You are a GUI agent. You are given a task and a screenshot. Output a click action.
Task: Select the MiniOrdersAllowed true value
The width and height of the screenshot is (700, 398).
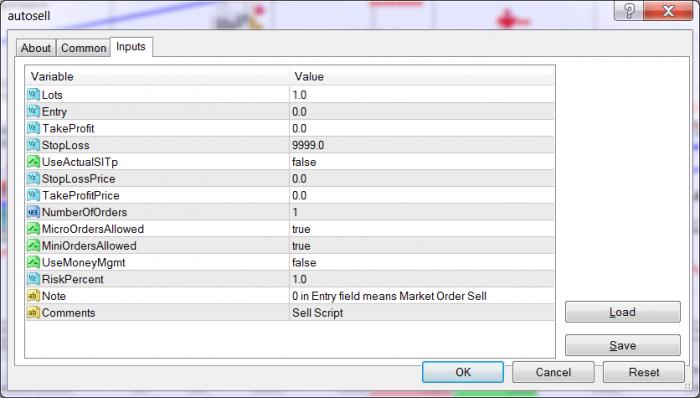(x=301, y=246)
